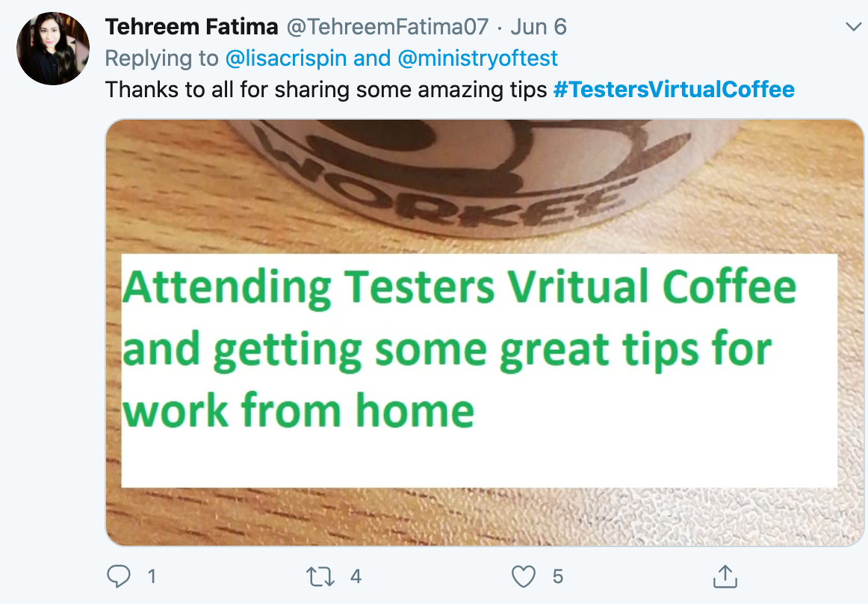
Task: Open the Jun 6 tweet timestamp
Action: pyautogui.click(x=539, y=27)
